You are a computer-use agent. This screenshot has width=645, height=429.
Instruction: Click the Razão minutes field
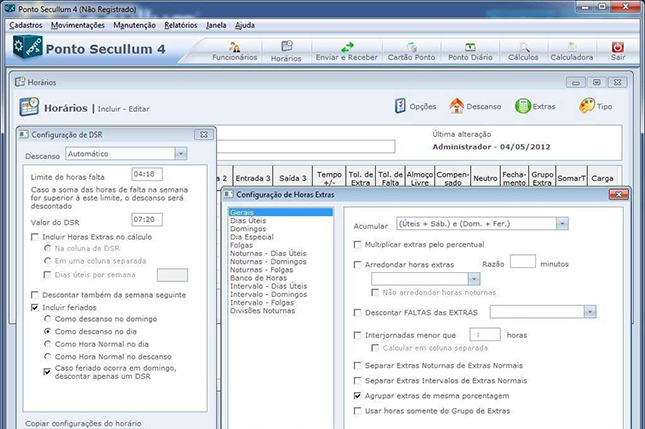coord(522,262)
